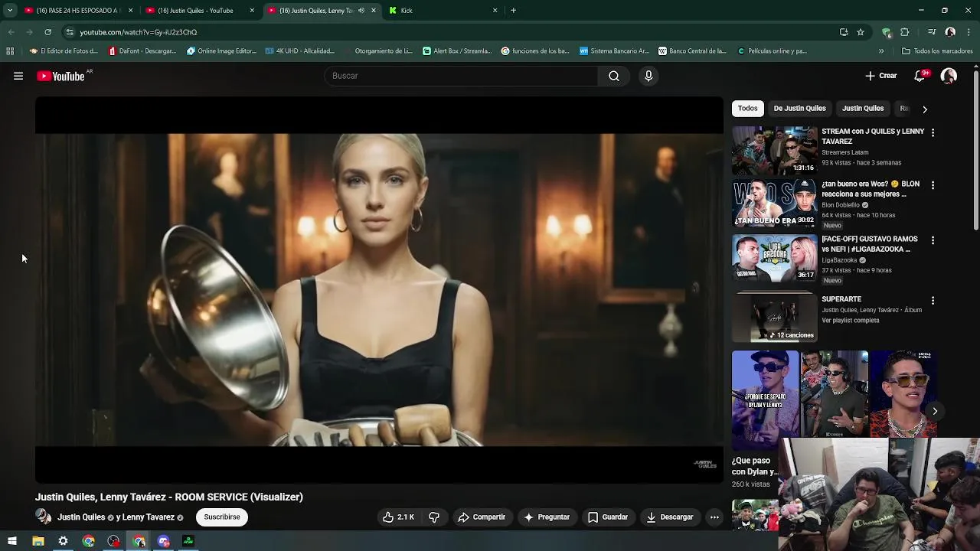
Task: Open options for SUPERARTE album
Action: (x=933, y=301)
